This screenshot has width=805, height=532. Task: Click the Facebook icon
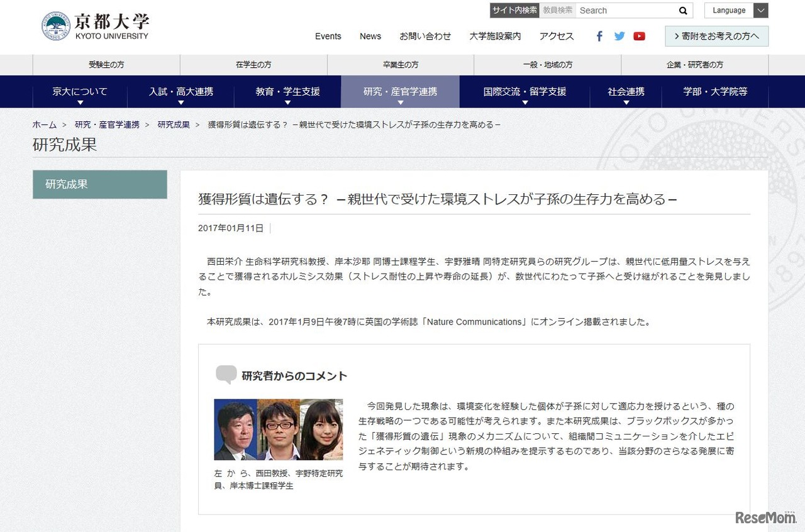click(599, 36)
